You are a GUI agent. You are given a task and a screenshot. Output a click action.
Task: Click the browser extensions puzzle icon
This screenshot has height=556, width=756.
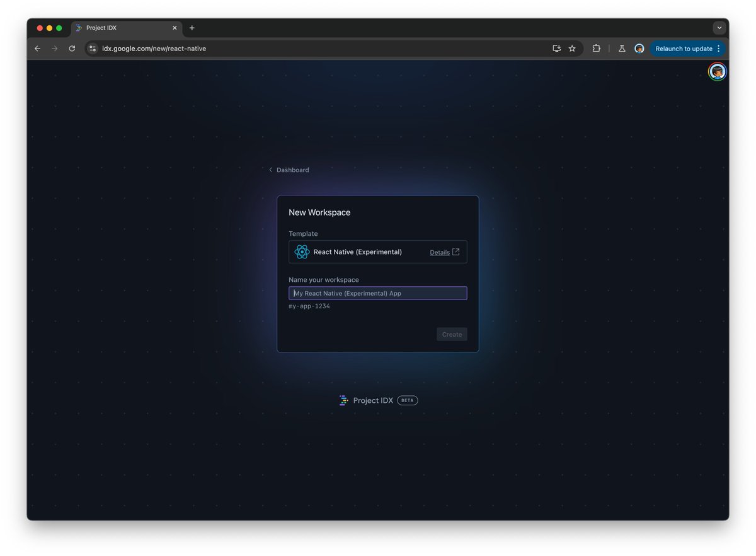click(596, 48)
